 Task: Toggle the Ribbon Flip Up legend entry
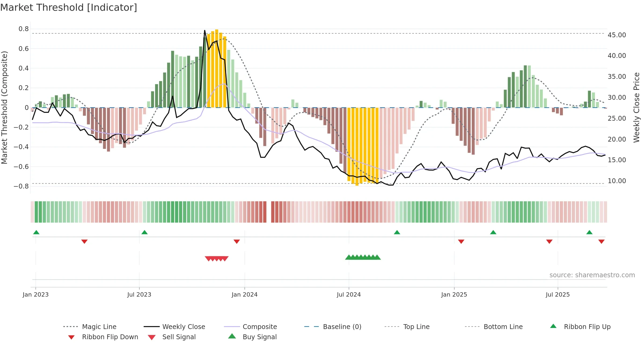[x=580, y=327]
